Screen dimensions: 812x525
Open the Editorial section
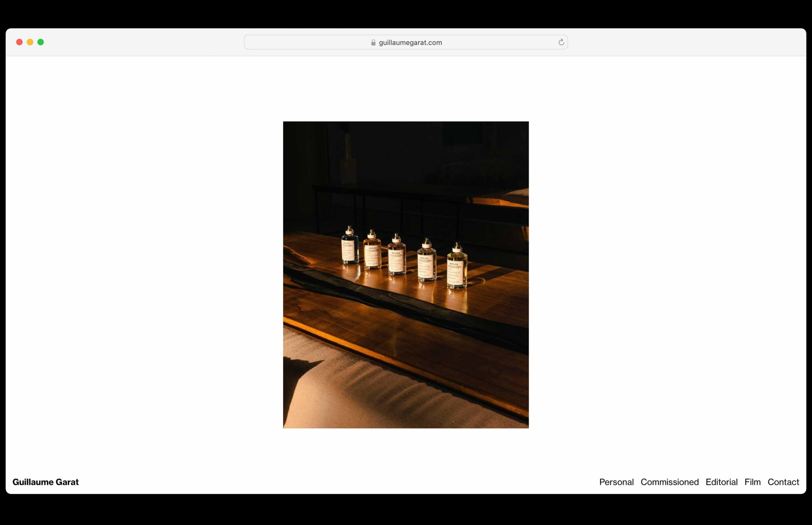(721, 482)
